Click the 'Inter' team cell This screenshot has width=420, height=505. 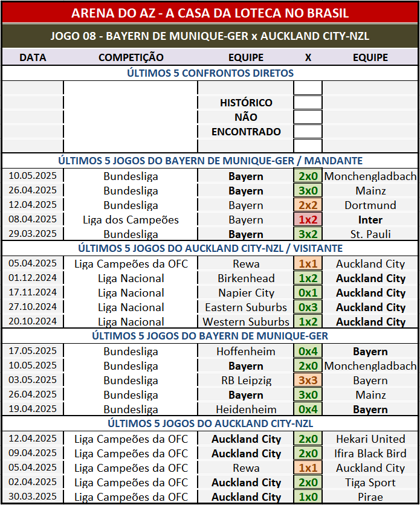[370, 220]
